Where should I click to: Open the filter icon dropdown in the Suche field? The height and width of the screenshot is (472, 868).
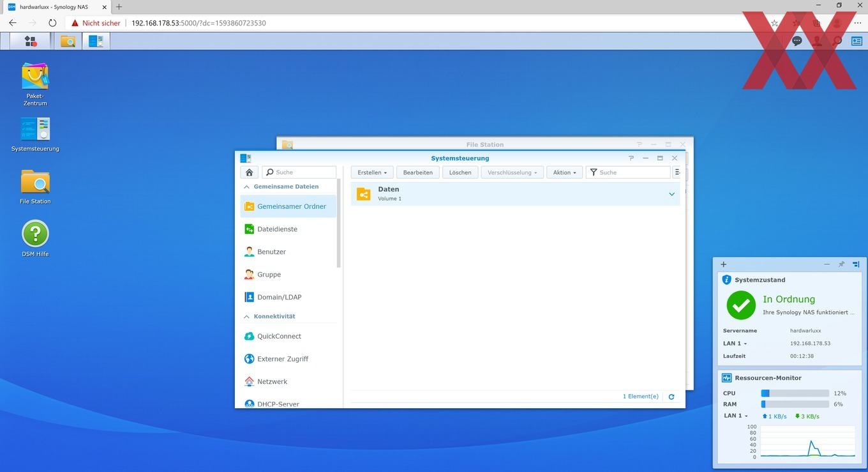click(594, 172)
